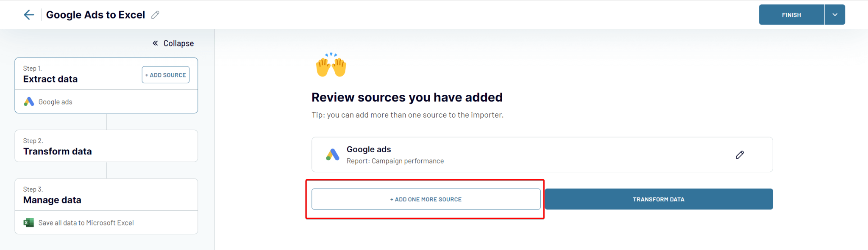868x250 pixels.
Task: Open the dropdown arrow next to FINISH
Action: tap(835, 15)
